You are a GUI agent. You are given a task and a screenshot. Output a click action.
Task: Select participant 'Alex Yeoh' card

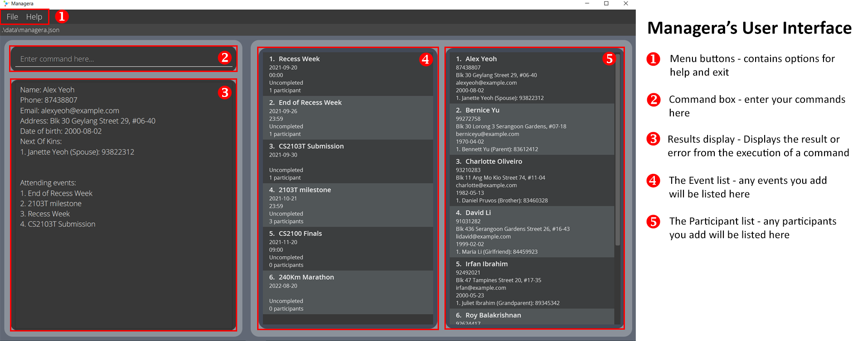point(532,78)
